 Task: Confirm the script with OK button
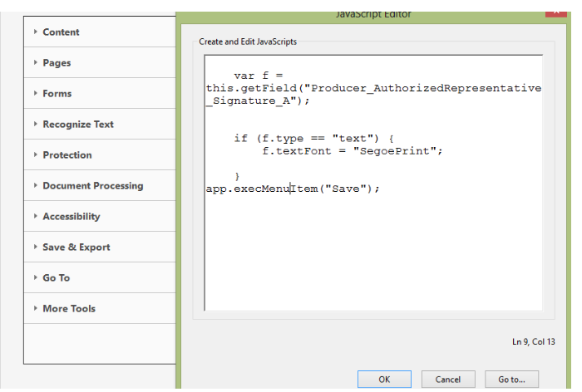(x=384, y=379)
